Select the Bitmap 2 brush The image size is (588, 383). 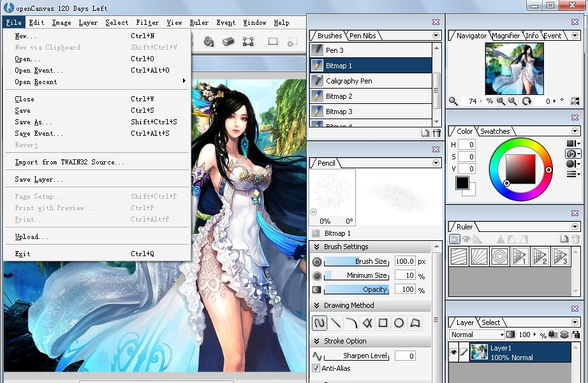pos(371,96)
